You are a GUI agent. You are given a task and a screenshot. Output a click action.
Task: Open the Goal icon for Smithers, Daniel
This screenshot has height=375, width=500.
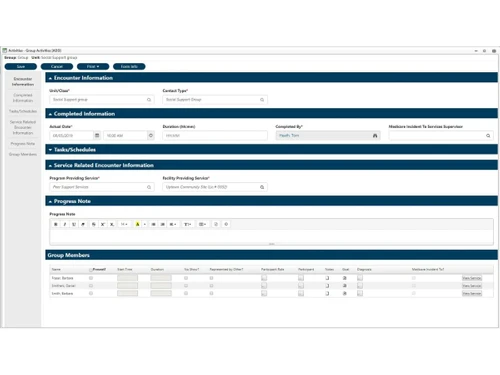click(x=345, y=286)
